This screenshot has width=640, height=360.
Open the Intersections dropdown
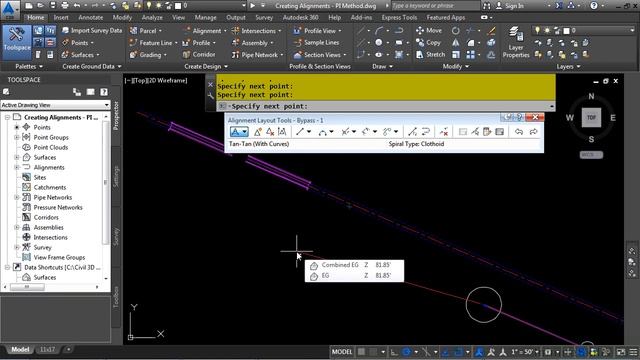(256, 31)
